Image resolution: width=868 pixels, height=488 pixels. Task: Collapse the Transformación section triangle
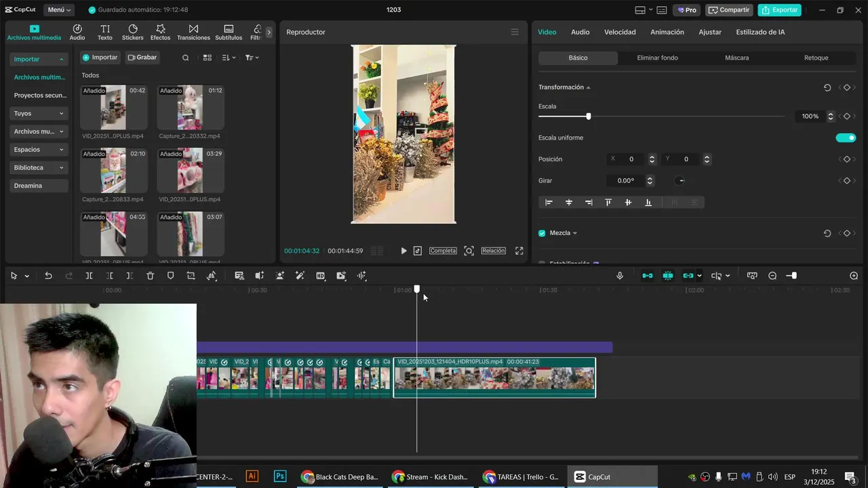(588, 87)
